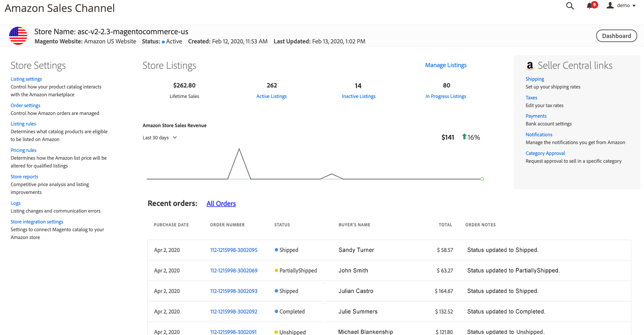Open order 112-1215998-3002091
The height and width of the screenshot is (335, 644).
(233, 332)
